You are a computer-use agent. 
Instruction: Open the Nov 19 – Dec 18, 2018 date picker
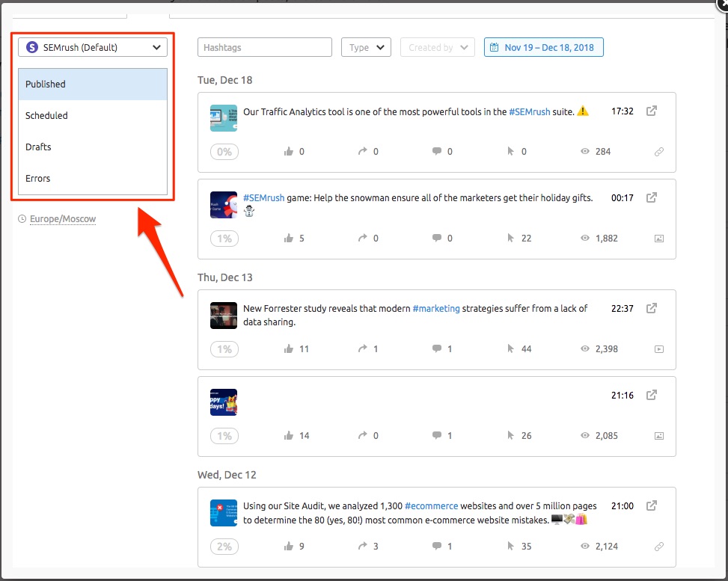[544, 47]
